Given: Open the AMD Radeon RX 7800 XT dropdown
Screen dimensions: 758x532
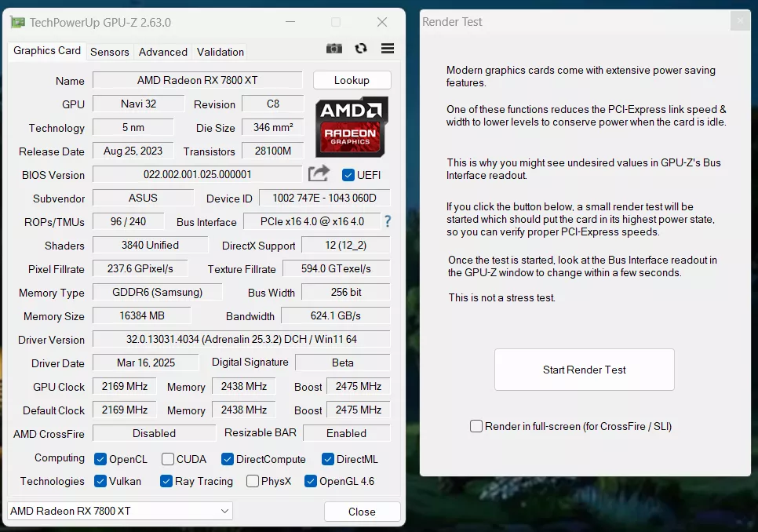Looking at the screenshot, I should point(120,511).
